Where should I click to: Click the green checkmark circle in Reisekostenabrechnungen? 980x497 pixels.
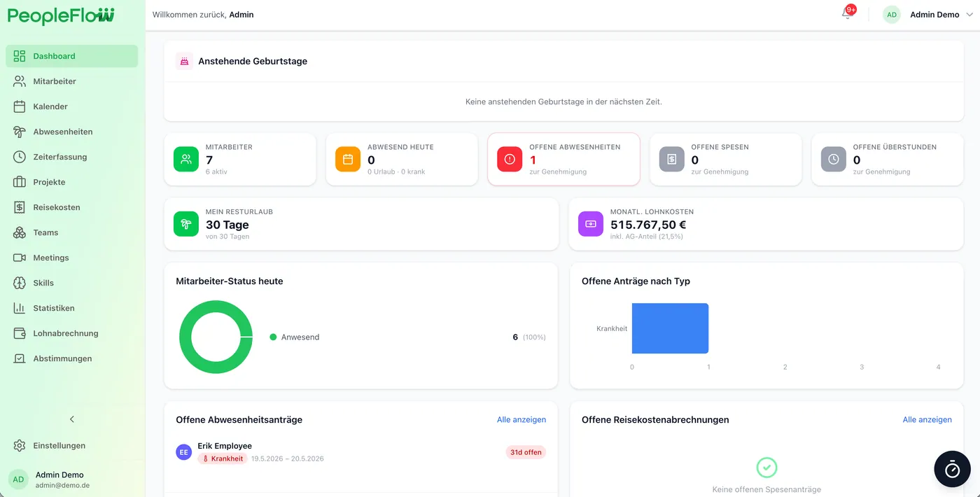(x=766, y=468)
